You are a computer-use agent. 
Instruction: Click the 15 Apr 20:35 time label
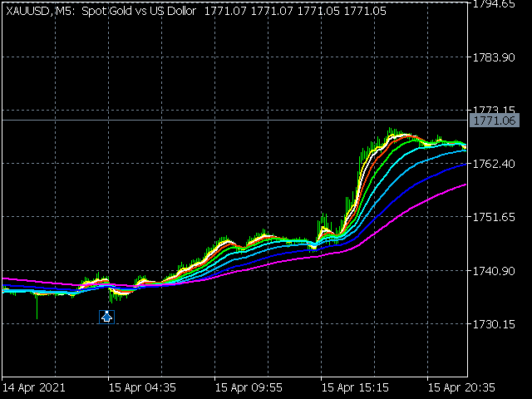pos(461,387)
